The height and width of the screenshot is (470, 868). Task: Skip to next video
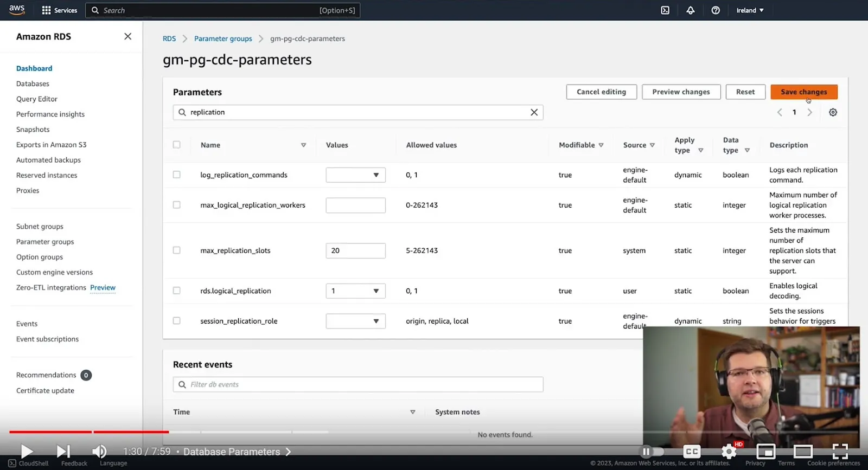pos(63,451)
